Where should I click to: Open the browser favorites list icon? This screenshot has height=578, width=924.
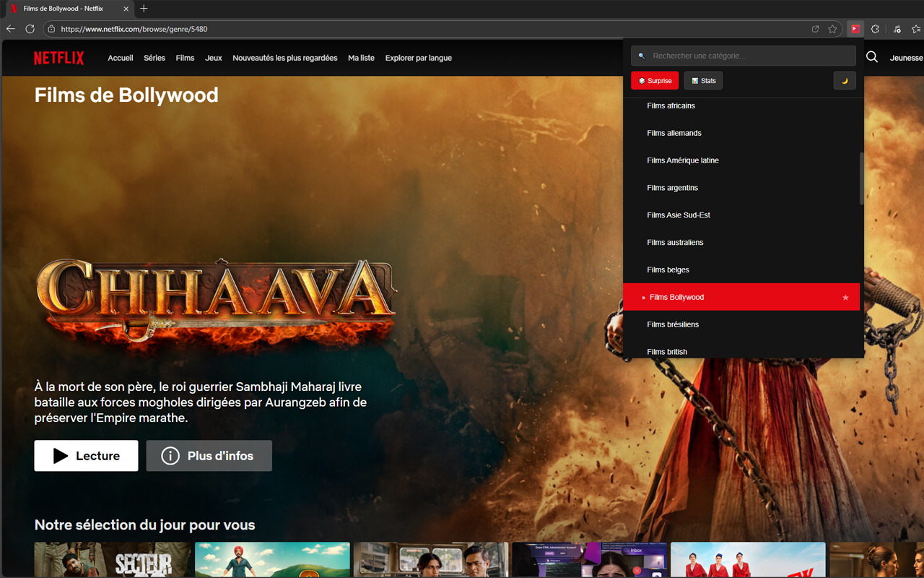tap(916, 29)
